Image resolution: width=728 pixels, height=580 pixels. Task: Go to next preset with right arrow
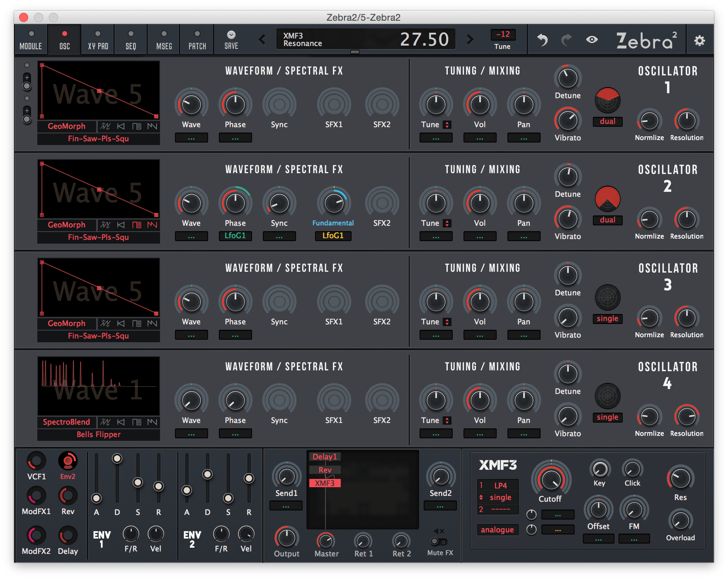[470, 40]
